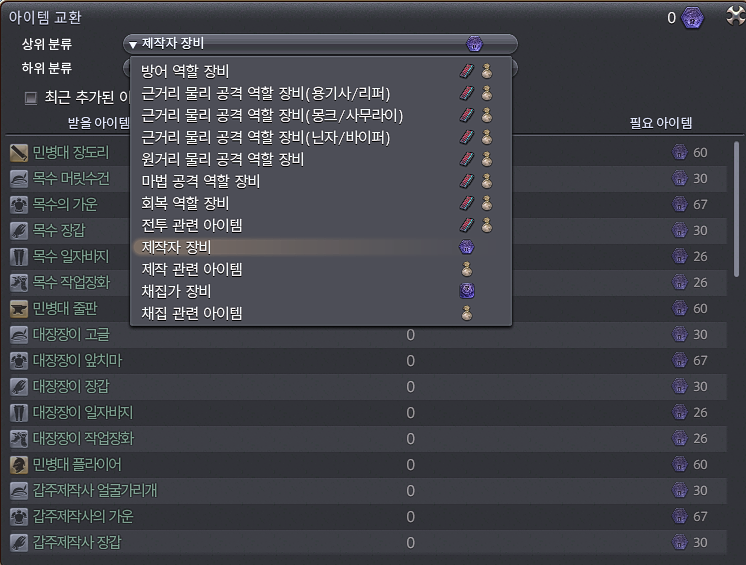The image size is (746, 565).
Task: Select highlighted 제작자 장비 list entry
Action: [320, 247]
